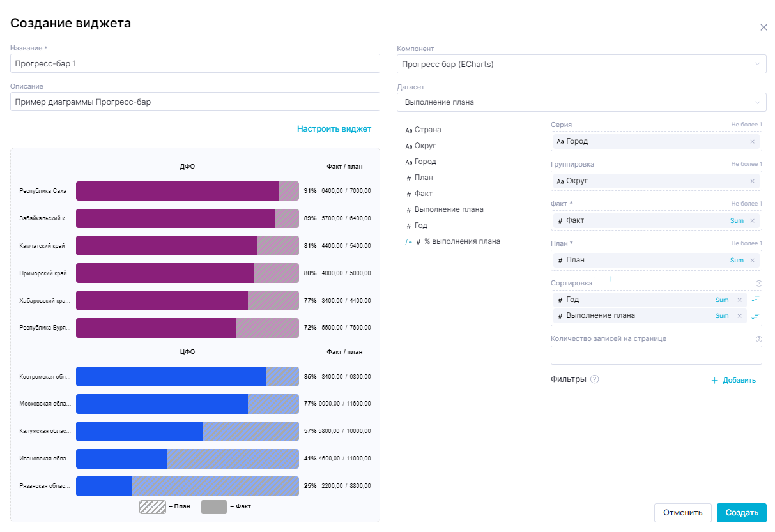Image resolution: width=775 pixels, height=532 pixels.
Task: Open Настроить виджет settings link
Action: pos(334,129)
